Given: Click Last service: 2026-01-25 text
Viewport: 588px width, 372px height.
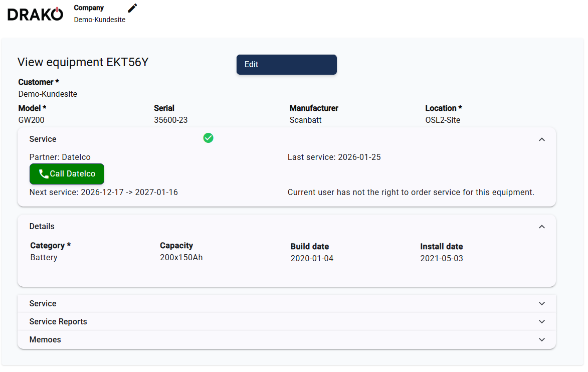Looking at the screenshot, I should click(334, 157).
